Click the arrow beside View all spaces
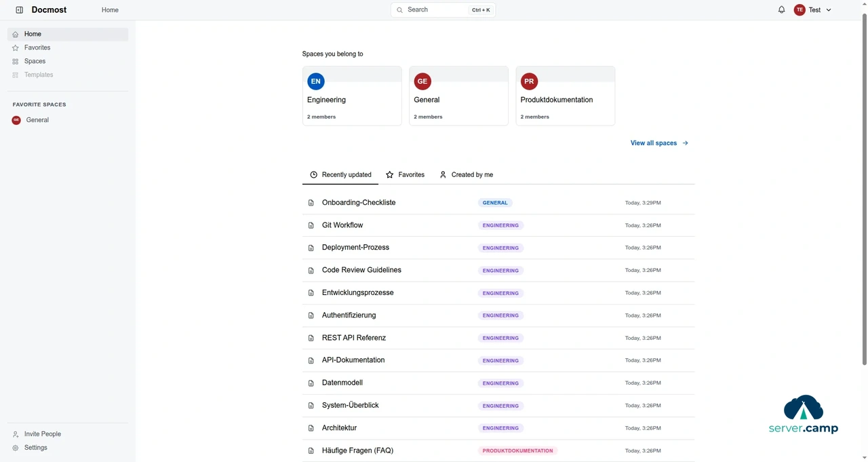 686,143
